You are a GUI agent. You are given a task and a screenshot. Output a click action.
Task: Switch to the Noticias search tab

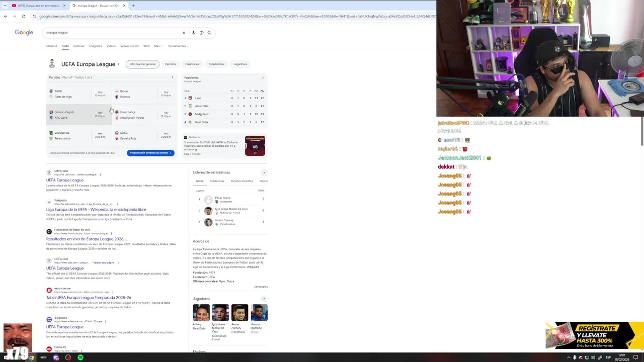point(79,46)
